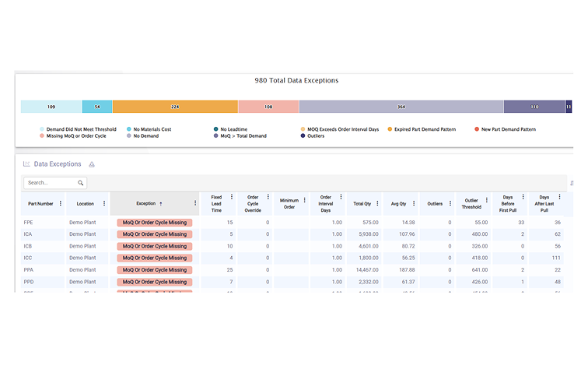Click into the Search input field

point(48,183)
